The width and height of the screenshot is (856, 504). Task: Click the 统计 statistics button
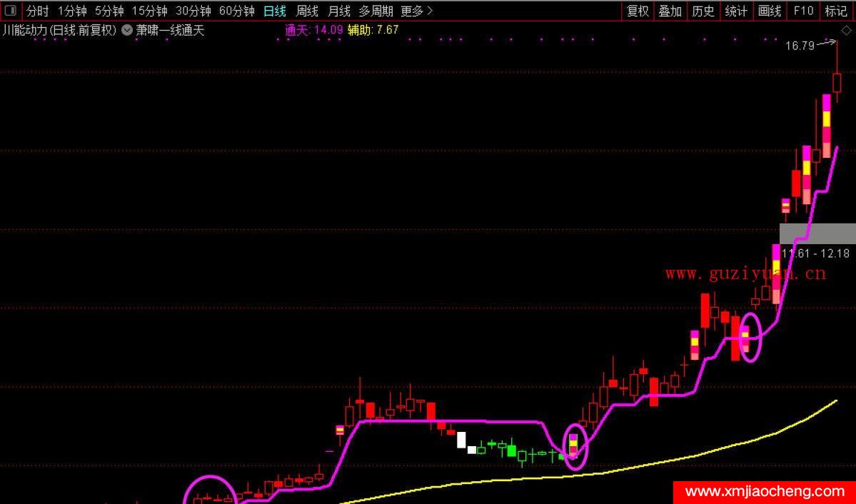click(x=736, y=11)
